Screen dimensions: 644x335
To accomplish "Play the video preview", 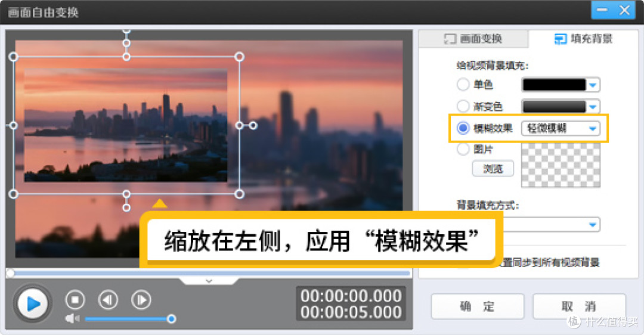I will 33,304.
